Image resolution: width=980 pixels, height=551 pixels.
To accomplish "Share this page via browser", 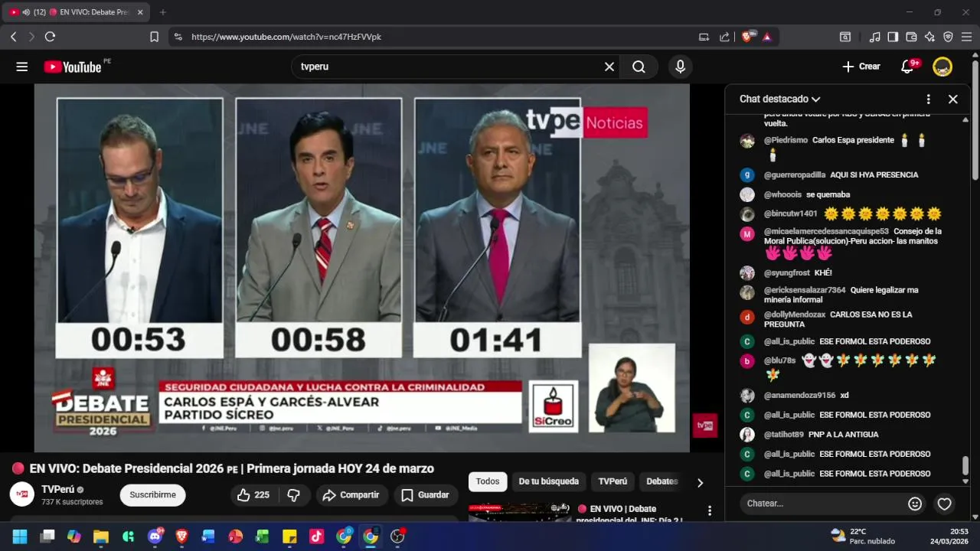I will [724, 37].
